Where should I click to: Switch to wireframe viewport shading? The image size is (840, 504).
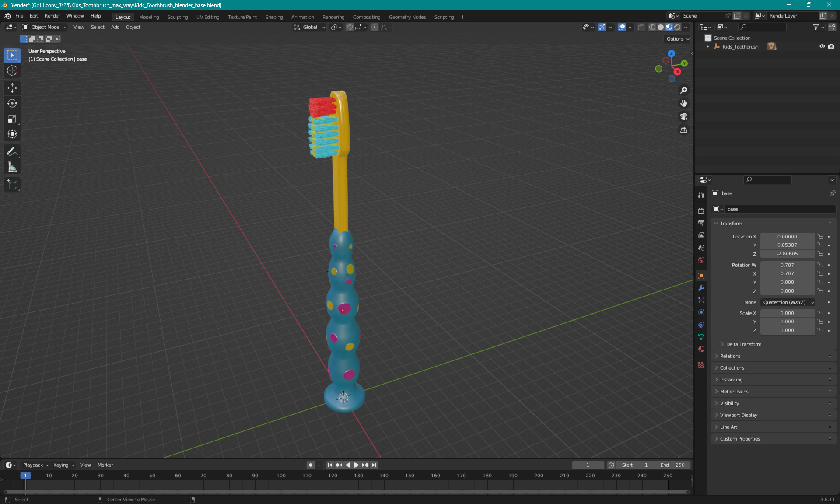pyautogui.click(x=652, y=27)
